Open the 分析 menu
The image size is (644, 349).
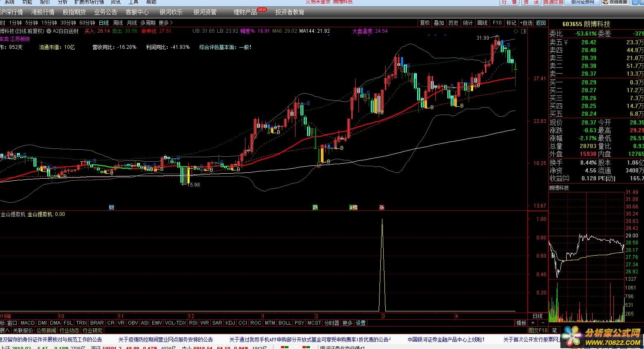click(63, 2)
